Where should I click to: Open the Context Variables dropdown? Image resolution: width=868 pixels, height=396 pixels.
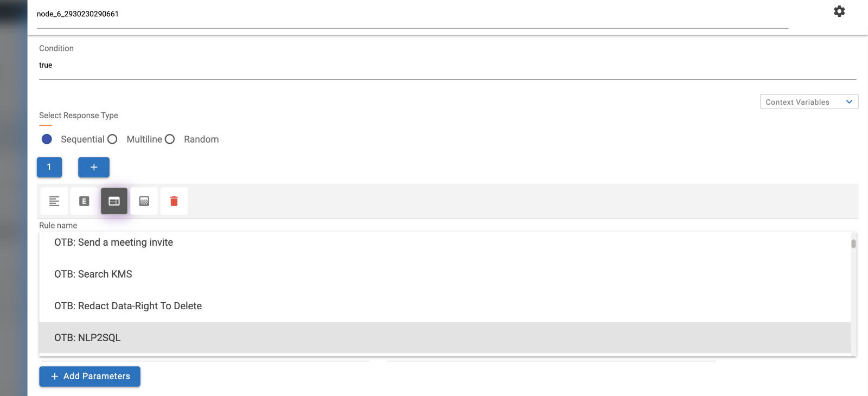[808, 101]
